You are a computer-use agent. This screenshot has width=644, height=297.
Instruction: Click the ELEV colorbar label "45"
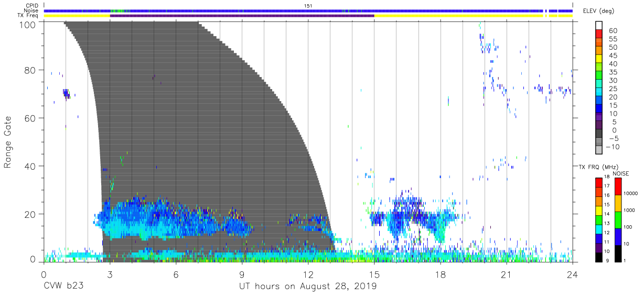613,56
